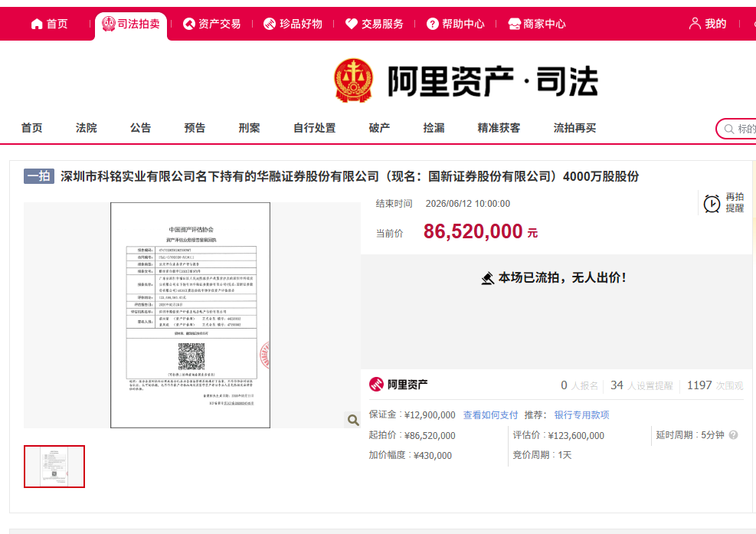Click the 交易服务 heart icon
Viewport: 756px width, 534px height.
click(352, 24)
